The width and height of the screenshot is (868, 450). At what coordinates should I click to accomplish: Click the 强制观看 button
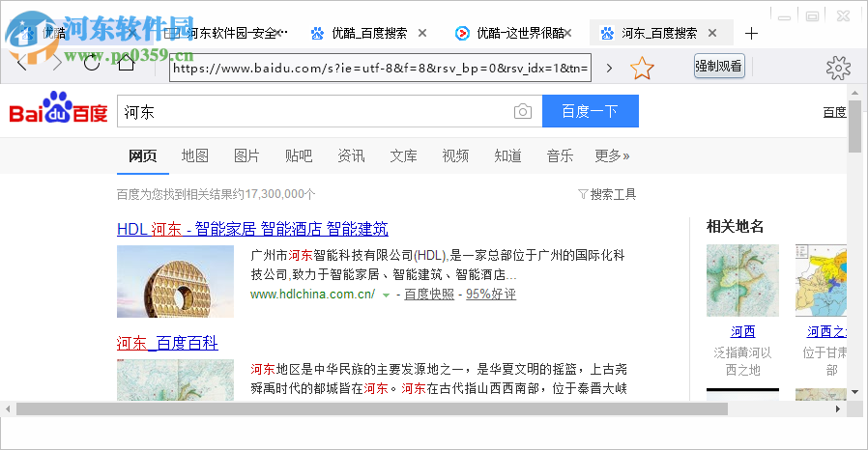point(719,67)
